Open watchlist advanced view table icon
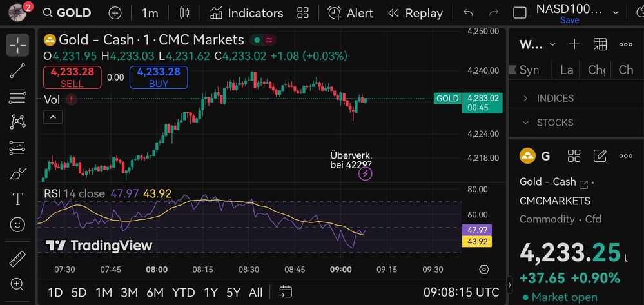 coord(600,44)
